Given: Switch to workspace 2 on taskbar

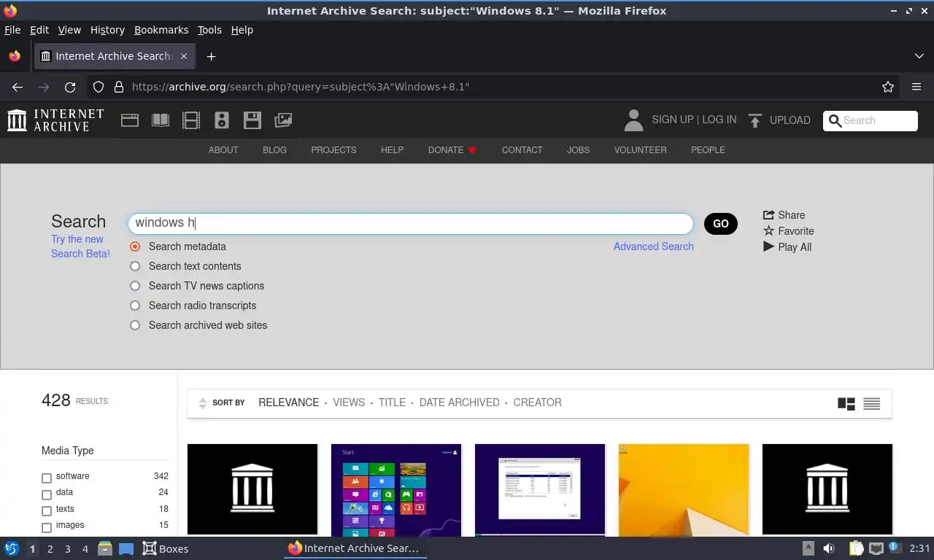Looking at the screenshot, I should point(50,548).
